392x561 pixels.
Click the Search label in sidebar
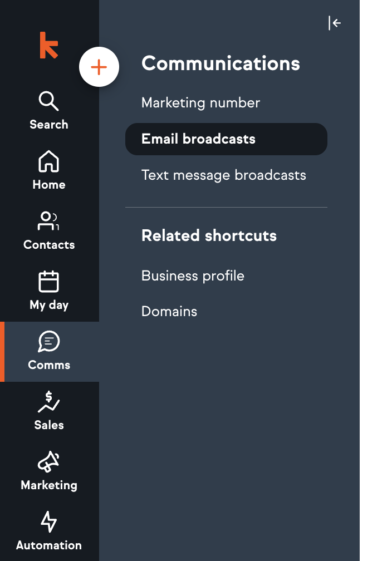pos(49,125)
